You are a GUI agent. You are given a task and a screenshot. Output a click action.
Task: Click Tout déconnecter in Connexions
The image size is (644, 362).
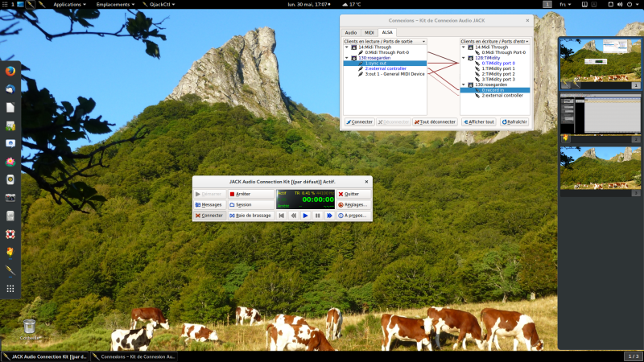435,122
